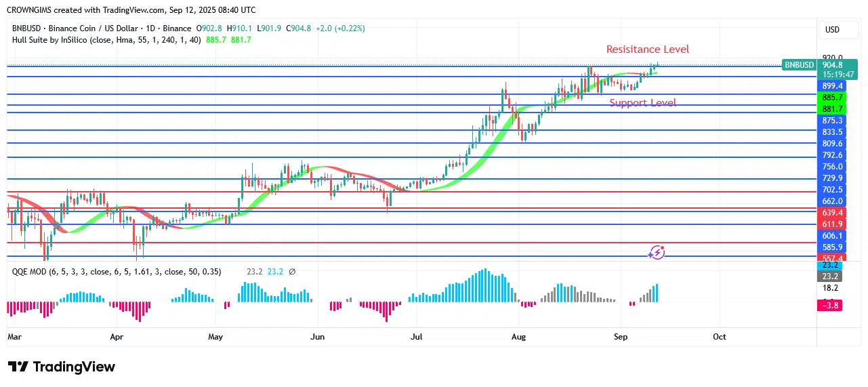Open the BNBUSD symbol title in legend
The image size is (868, 387).
pyautogui.click(x=75, y=28)
